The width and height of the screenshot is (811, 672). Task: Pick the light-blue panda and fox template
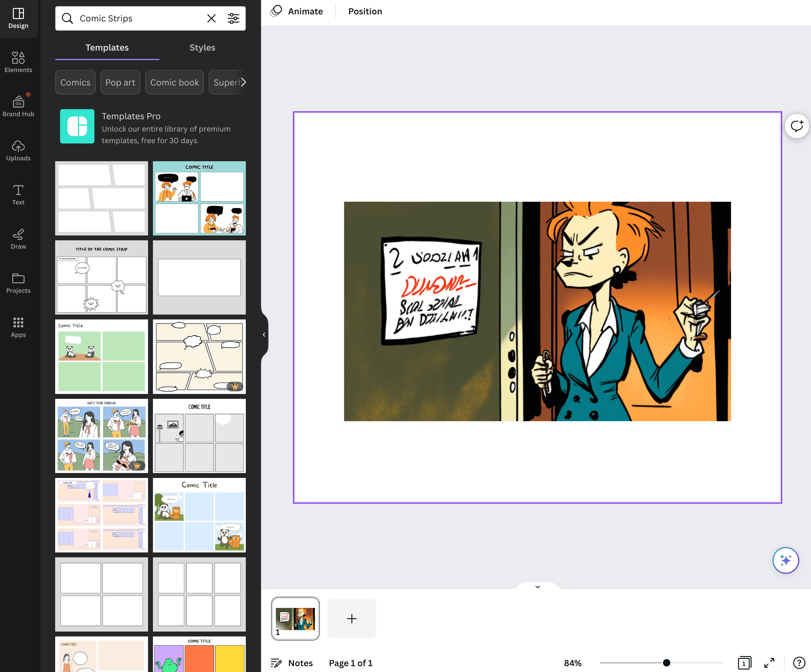pos(199,515)
